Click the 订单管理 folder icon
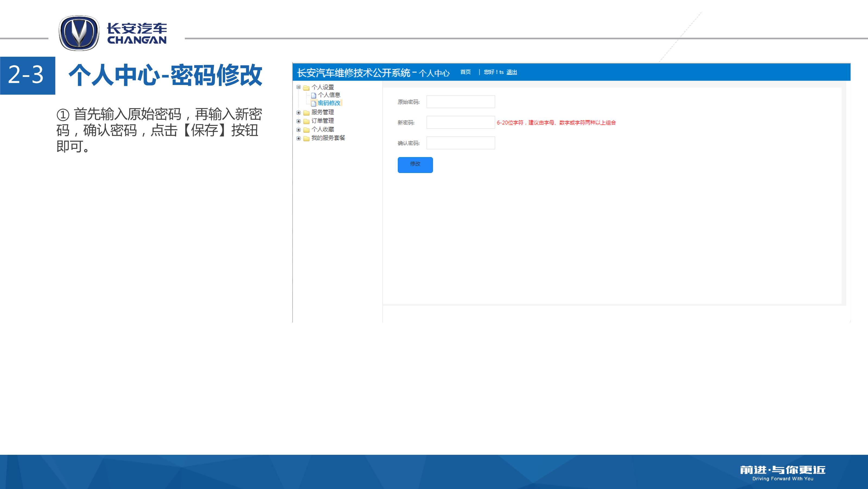This screenshot has width=868, height=489. [306, 121]
